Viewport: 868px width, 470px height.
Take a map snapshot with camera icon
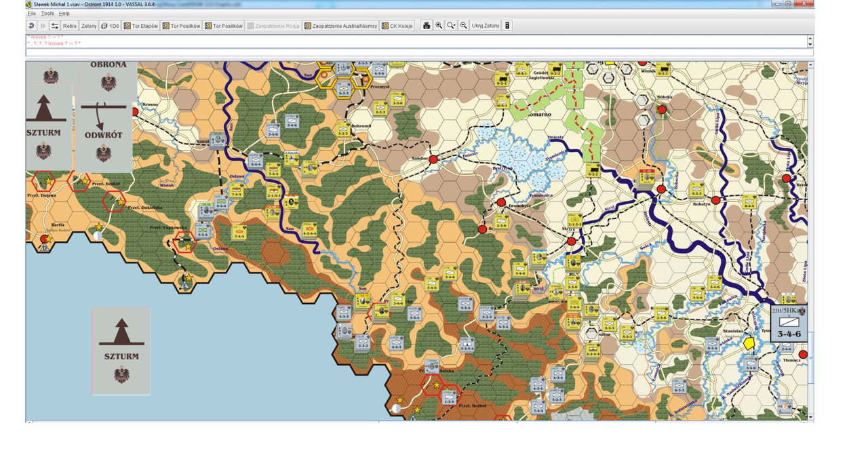pos(427,26)
